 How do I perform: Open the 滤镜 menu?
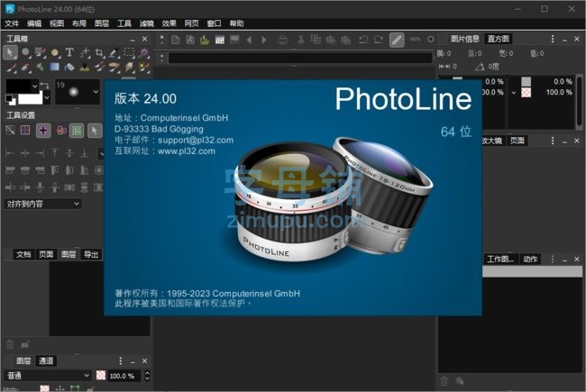pos(146,23)
